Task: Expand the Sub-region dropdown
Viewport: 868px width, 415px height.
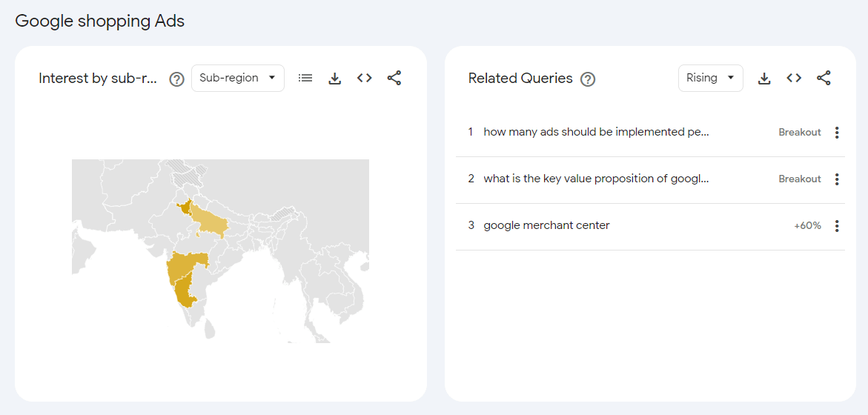Action: [x=237, y=78]
